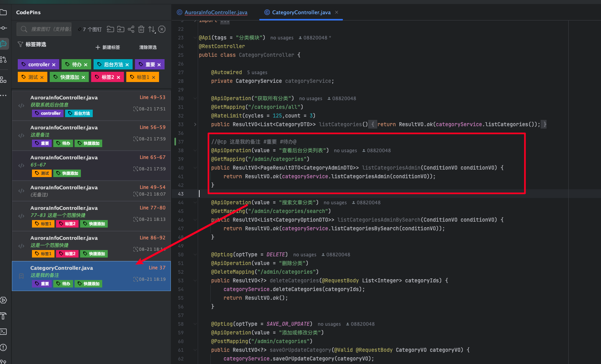Click the code icon beside Line 49-54 pin
Image resolution: width=601 pixels, height=364 pixels.
[21, 191]
